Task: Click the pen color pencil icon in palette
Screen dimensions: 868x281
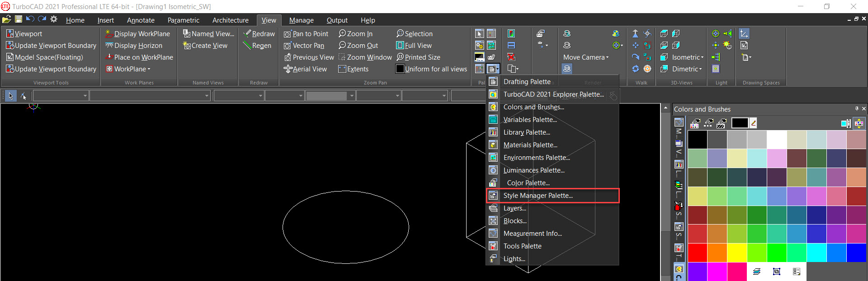Action: point(753,123)
